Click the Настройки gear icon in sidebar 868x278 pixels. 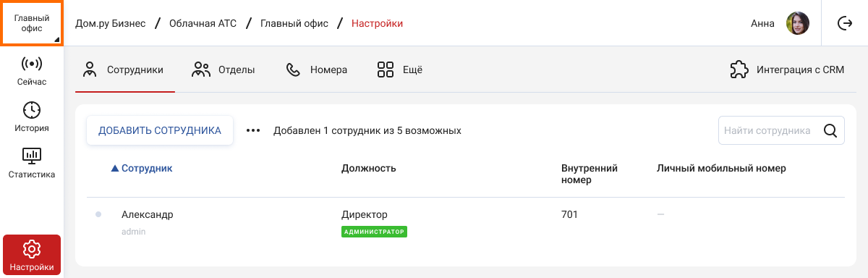click(x=32, y=250)
